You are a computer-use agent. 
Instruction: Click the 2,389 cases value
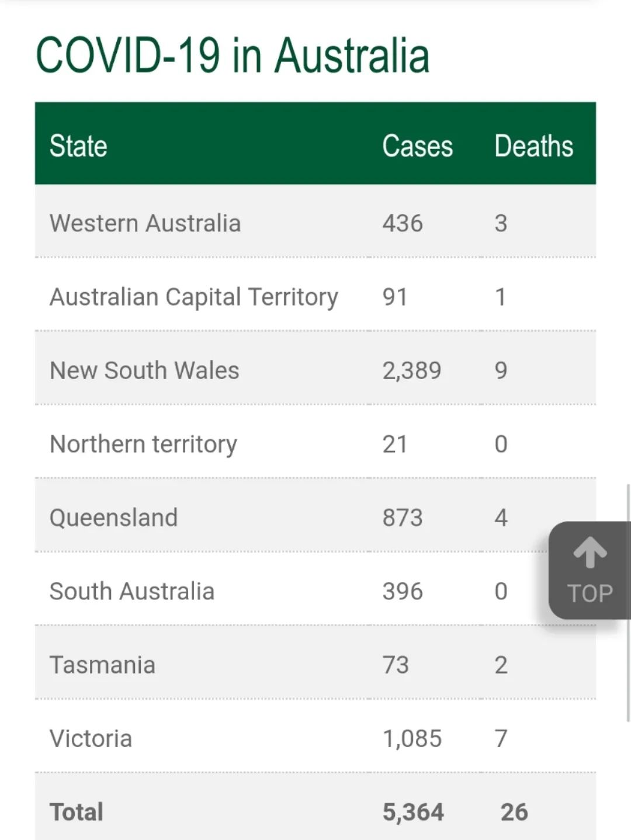pos(412,371)
